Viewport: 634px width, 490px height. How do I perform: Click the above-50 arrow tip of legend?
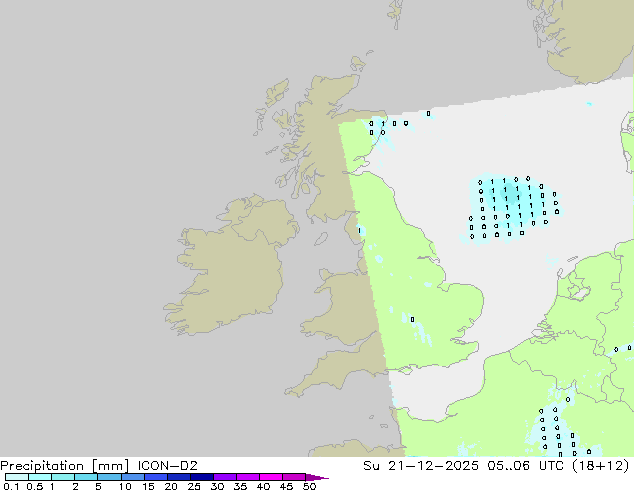point(317,477)
